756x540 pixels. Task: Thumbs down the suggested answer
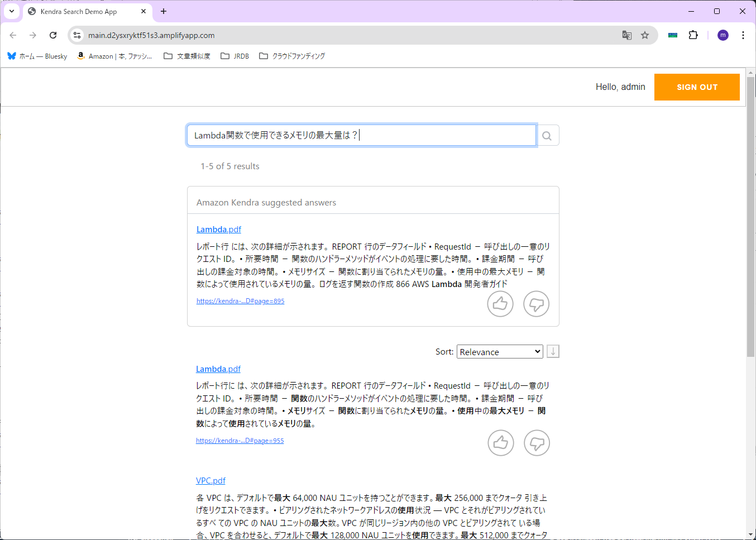click(x=537, y=304)
